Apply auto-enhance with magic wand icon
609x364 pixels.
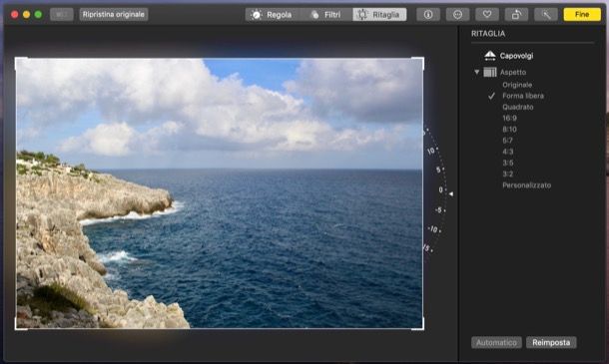[x=546, y=14]
